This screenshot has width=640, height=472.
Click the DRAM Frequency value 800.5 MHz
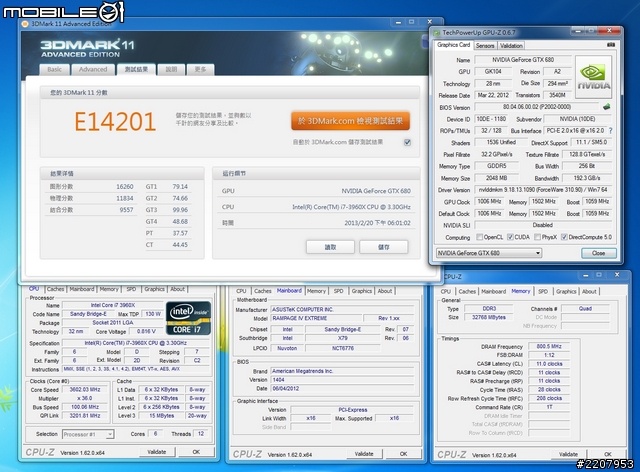click(549, 346)
